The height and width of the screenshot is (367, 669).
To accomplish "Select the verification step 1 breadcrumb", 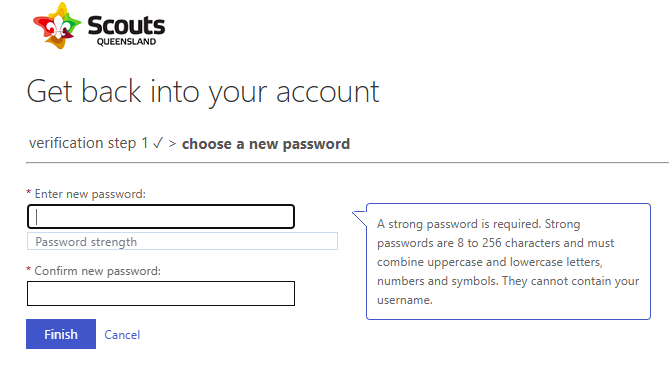I will [x=88, y=143].
